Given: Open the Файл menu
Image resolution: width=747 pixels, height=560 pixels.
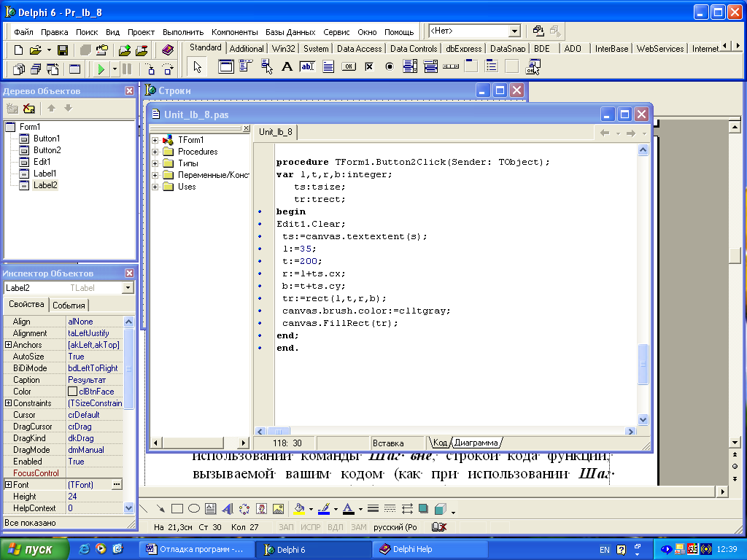Looking at the screenshot, I should [23, 32].
